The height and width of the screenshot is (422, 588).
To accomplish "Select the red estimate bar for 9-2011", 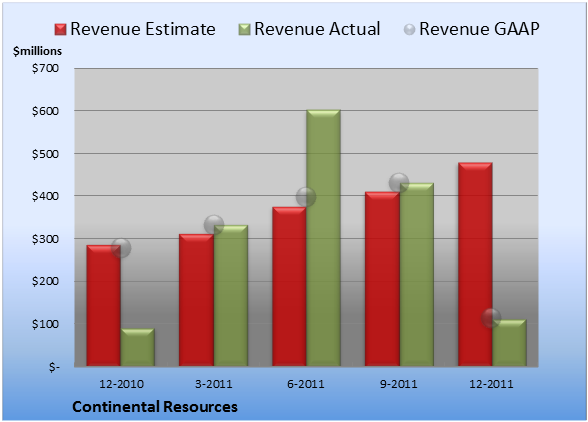I will tap(382, 279).
